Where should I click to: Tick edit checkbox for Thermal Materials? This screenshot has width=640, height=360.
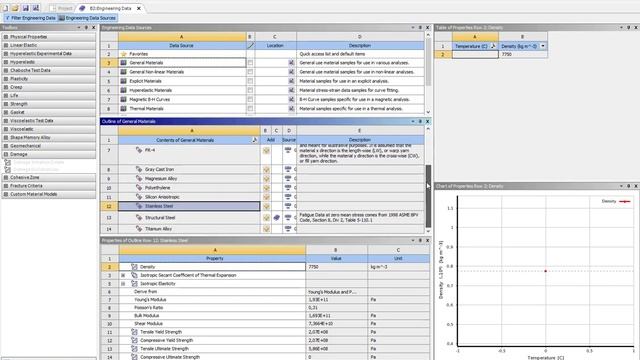pyautogui.click(x=250, y=109)
